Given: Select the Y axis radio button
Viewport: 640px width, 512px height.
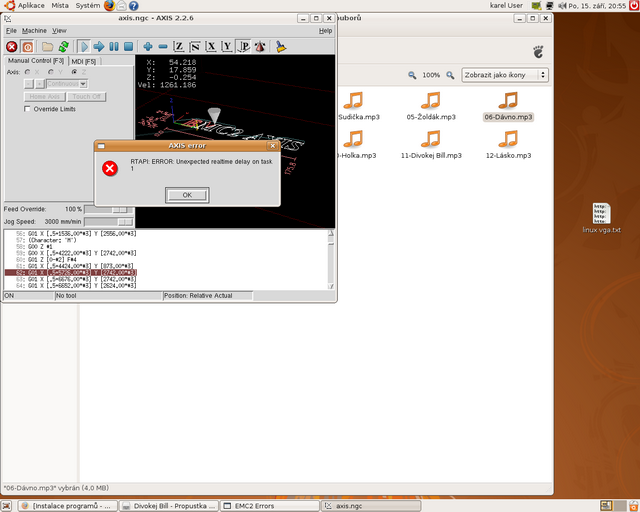Looking at the screenshot, I should pos(50,72).
